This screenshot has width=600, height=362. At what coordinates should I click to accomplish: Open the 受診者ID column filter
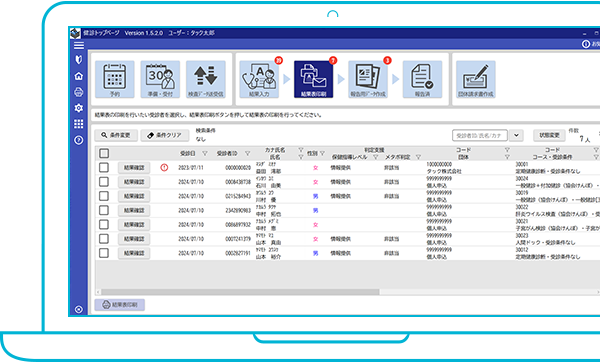click(x=248, y=153)
